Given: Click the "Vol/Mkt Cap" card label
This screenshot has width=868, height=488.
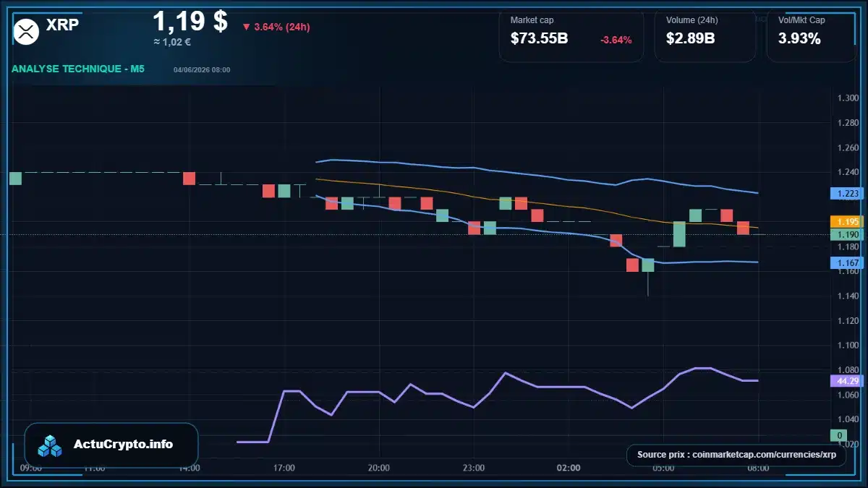Looking at the screenshot, I should pos(801,20).
